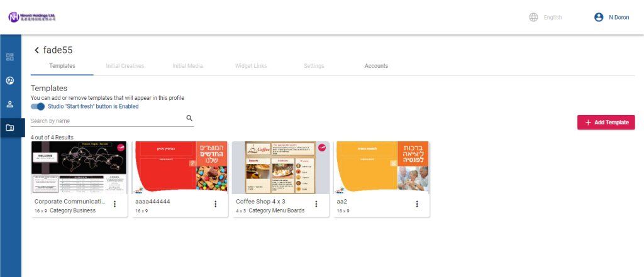Image resolution: width=644 pixels, height=277 pixels.
Task: Click the palette icon in sidebar
Action: 10,80
